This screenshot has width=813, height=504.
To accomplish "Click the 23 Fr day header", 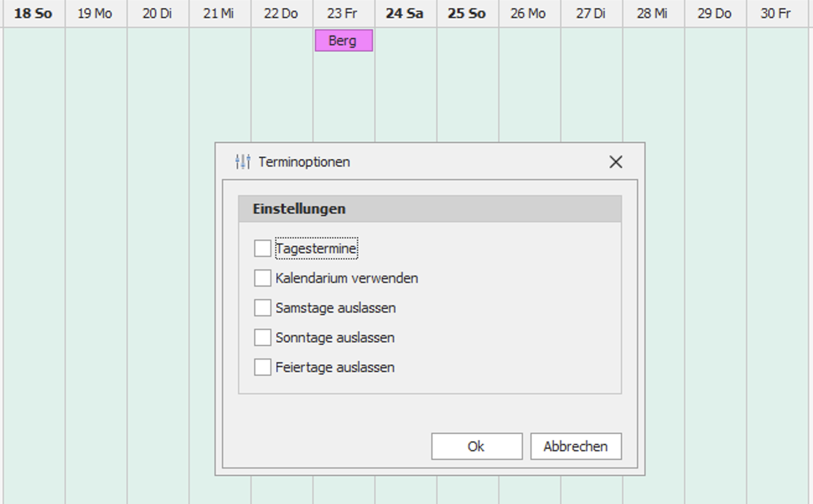I will coord(343,11).
